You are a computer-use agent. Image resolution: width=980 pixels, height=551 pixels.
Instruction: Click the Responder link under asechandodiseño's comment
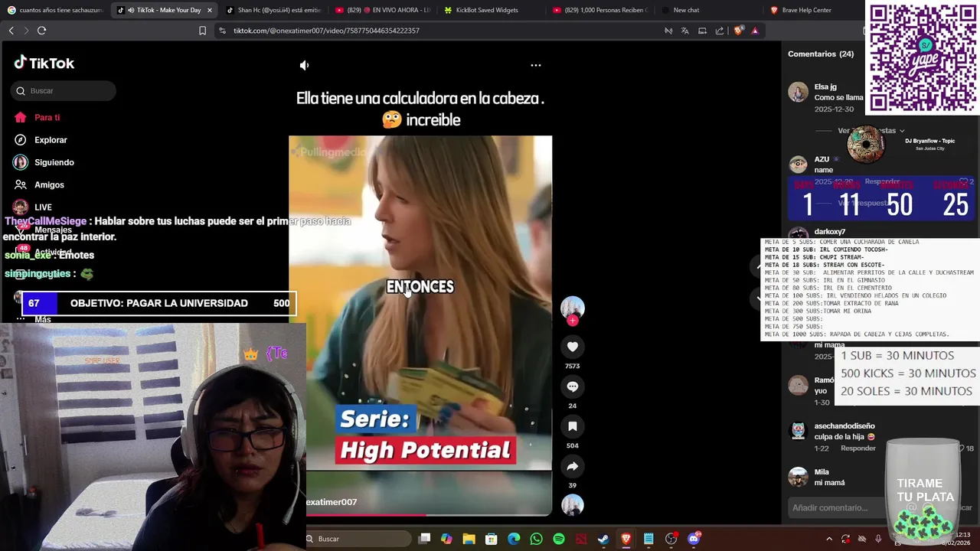[x=857, y=448]
